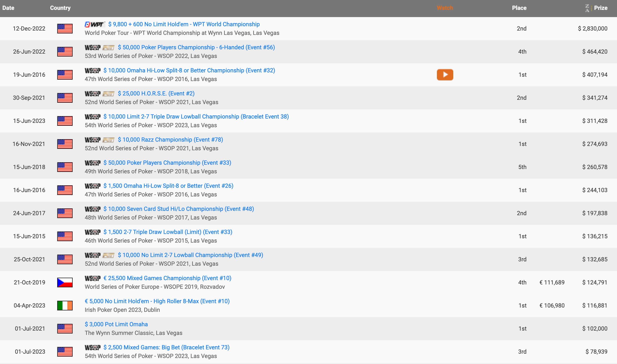Sort results by the Date column
The image size is (617, 364).
point(8,8)
